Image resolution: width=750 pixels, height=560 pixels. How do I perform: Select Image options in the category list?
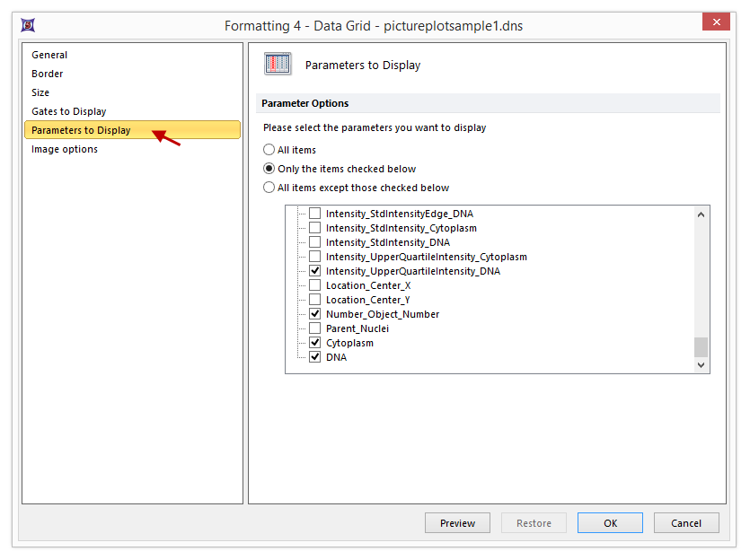point(65,149)
